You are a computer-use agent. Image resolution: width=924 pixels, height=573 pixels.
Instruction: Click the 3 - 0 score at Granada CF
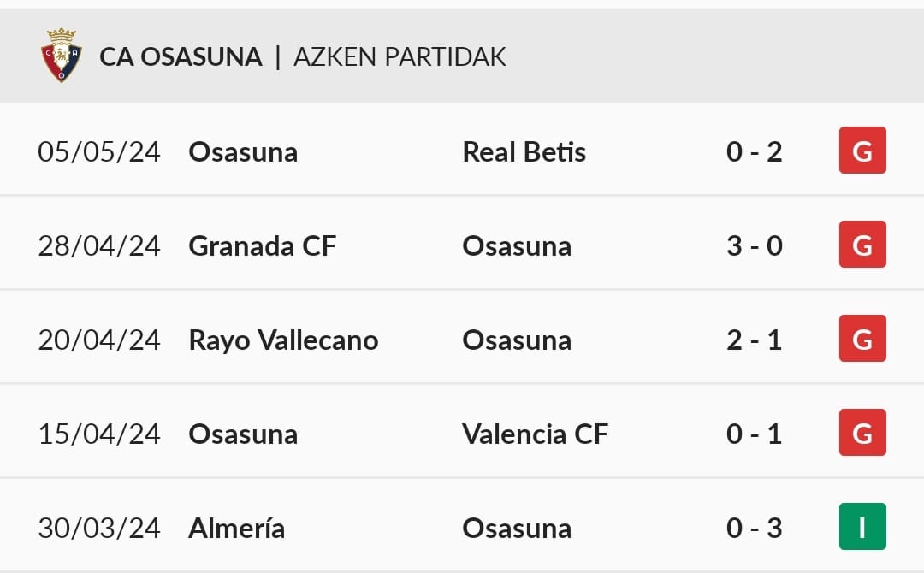point(755,245)
